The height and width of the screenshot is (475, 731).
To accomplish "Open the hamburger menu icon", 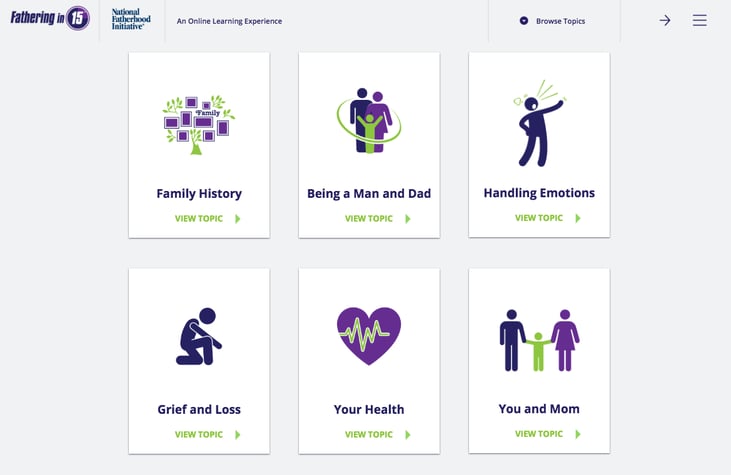I will point(699,20).
